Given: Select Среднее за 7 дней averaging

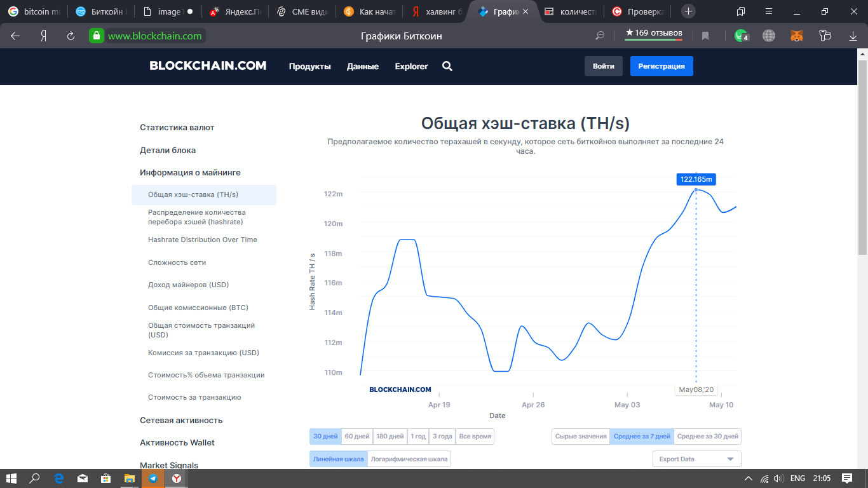Looking at the screenshot, I should [642, 437].
